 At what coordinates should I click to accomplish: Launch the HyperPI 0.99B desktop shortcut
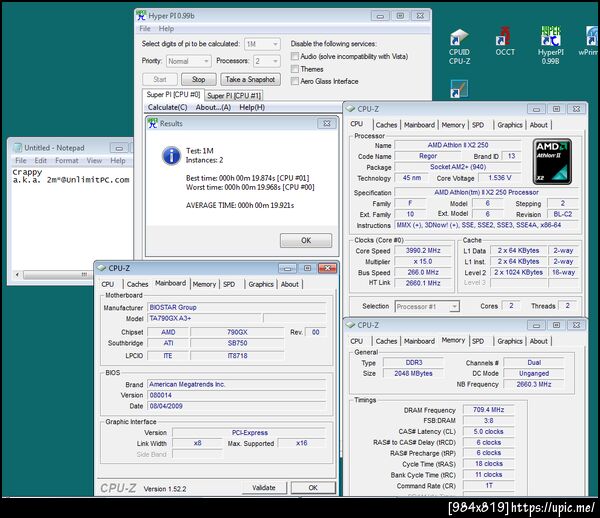point(550,45)
